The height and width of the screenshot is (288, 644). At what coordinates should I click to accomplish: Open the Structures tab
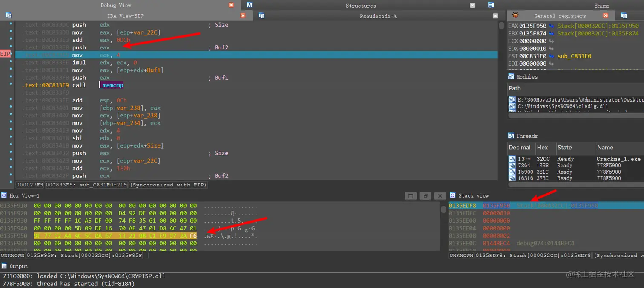[x=361, y=6]
